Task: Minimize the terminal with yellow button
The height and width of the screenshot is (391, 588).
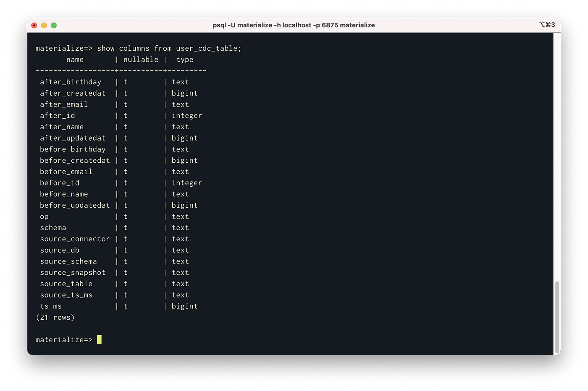Action: 44,25
